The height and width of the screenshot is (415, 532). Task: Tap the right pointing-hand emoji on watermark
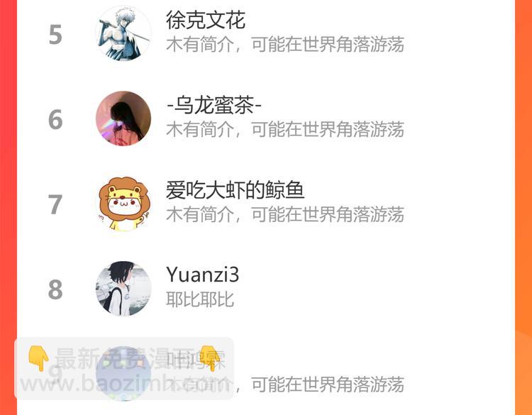tap(210, 358)
